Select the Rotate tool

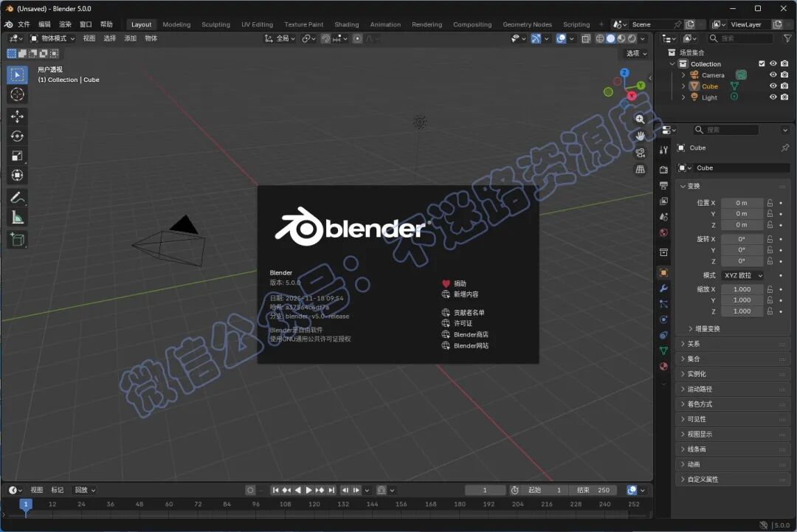17,137
